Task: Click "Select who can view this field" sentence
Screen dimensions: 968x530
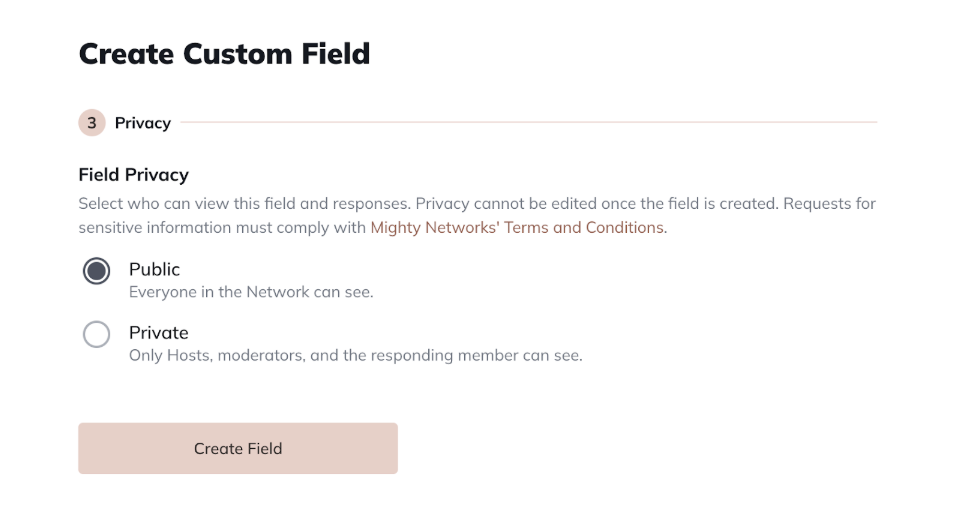Action: (244, 203)
